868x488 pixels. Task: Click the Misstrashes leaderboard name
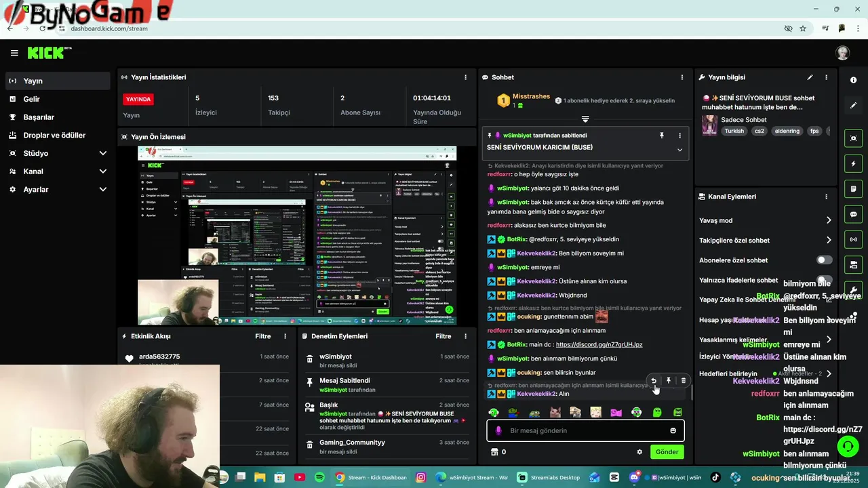(x=531, y=96)
